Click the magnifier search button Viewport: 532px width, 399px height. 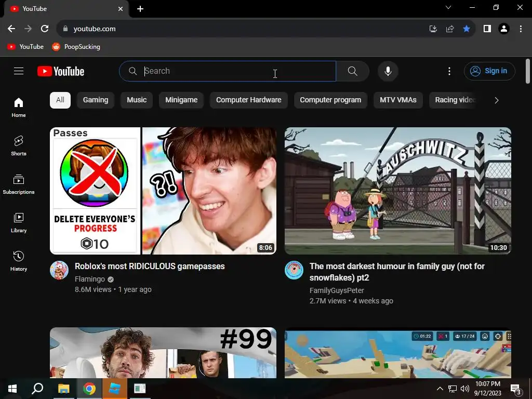click(353, 71)
